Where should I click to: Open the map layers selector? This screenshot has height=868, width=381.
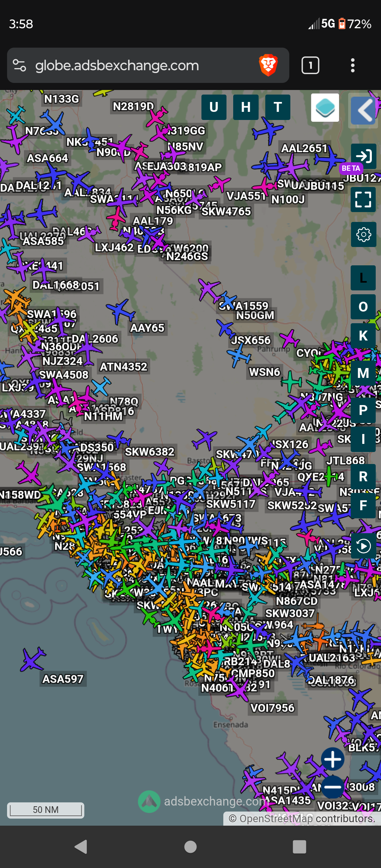tap(325, 108)
